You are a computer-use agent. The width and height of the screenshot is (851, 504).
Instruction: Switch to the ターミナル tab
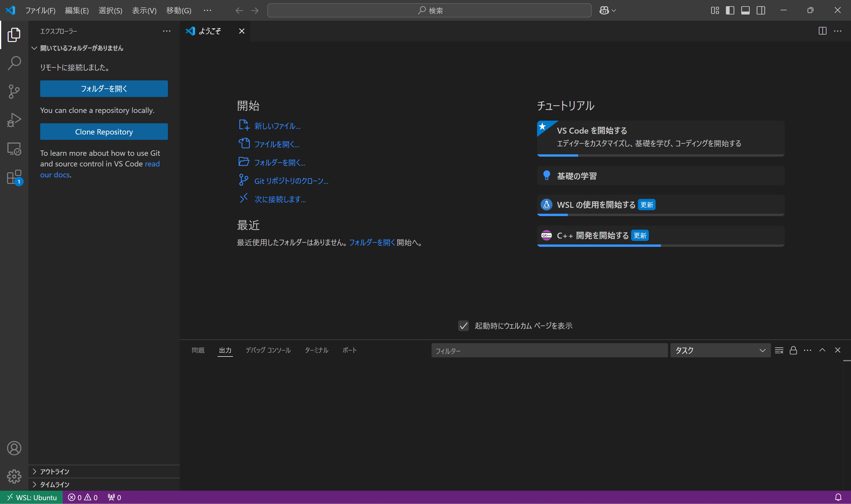coord(316,350)
